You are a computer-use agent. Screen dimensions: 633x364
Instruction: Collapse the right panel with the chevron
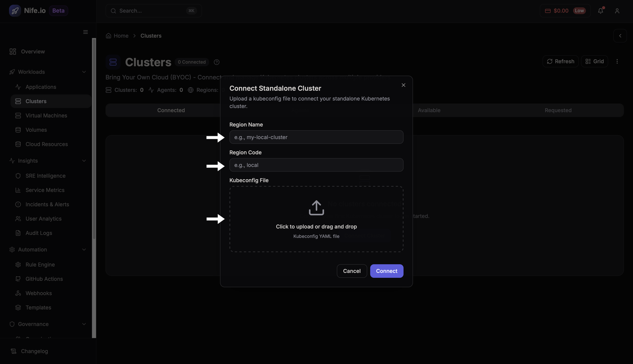click(620, 36)
